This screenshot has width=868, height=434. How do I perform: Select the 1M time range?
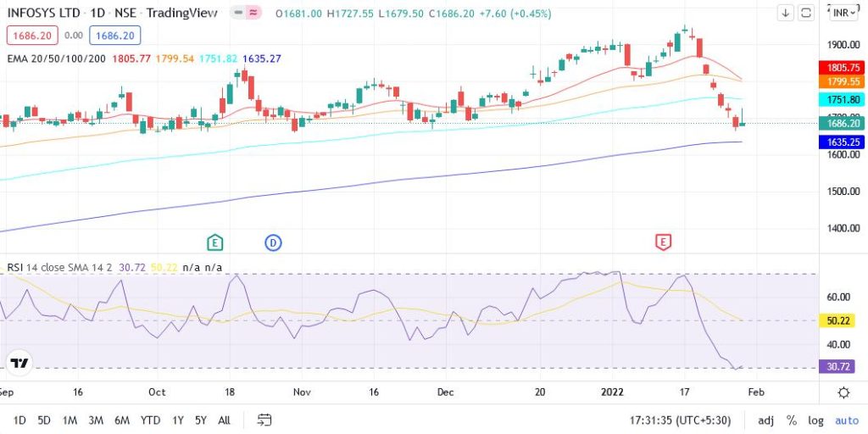[70, 420]
